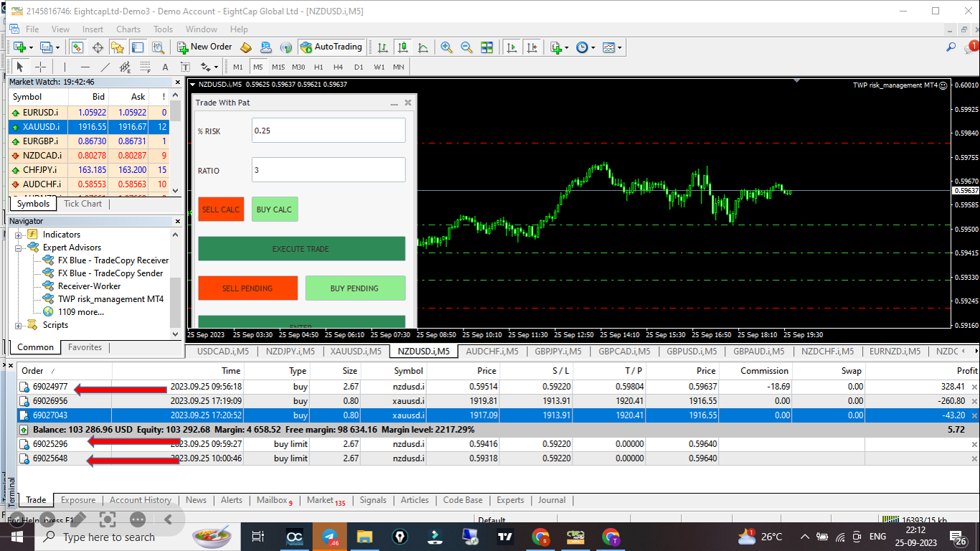Open the indicators list dropdown arrow
The width and height of the screenshot is (980, 551).
tap(567, 47)
